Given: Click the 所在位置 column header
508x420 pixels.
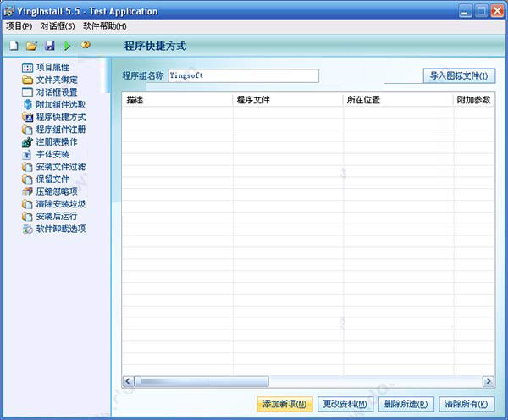Looking at the screenshot, I should tap(398, 99).
